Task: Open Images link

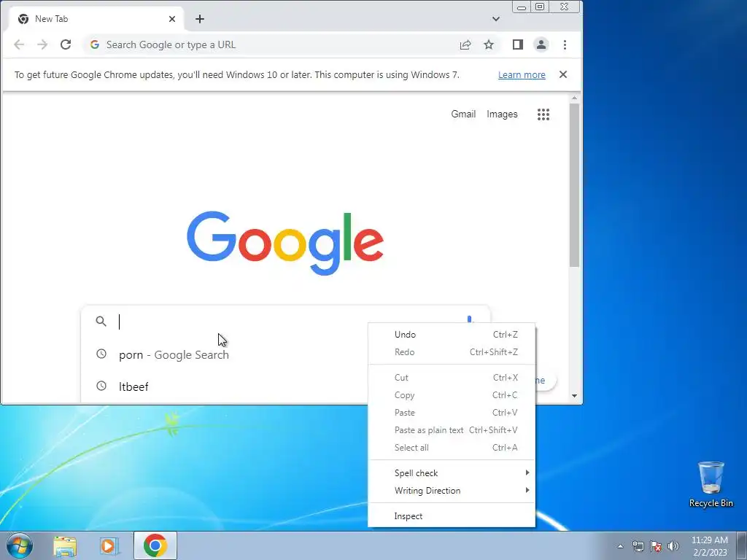Action: [502, 114]
